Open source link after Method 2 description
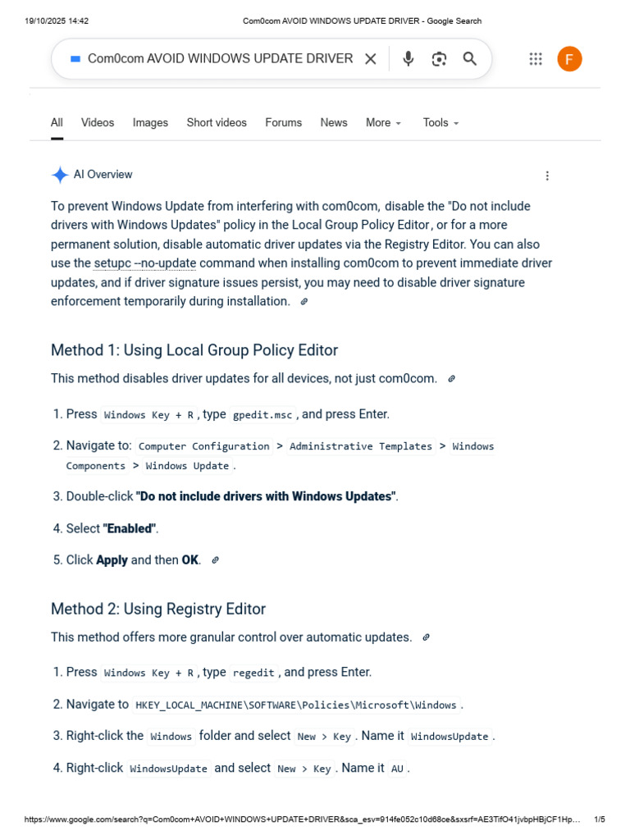The image size is (630, 840). [426, 637]
